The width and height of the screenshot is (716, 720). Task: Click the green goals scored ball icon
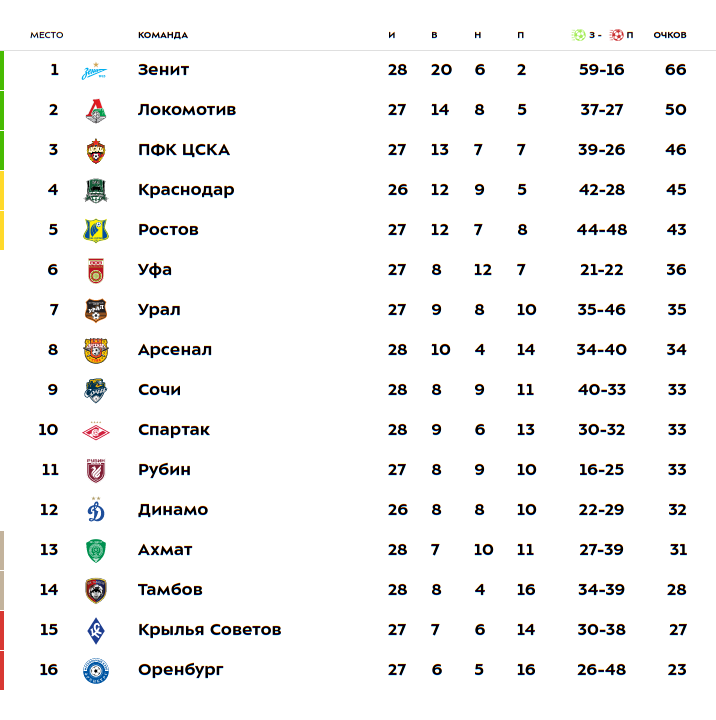pos(578,35)
